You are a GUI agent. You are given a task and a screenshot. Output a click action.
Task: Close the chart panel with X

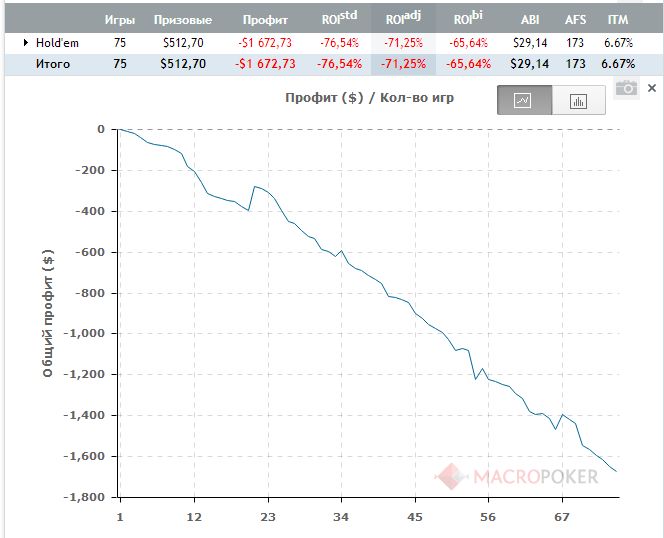(x=652, y=88)
